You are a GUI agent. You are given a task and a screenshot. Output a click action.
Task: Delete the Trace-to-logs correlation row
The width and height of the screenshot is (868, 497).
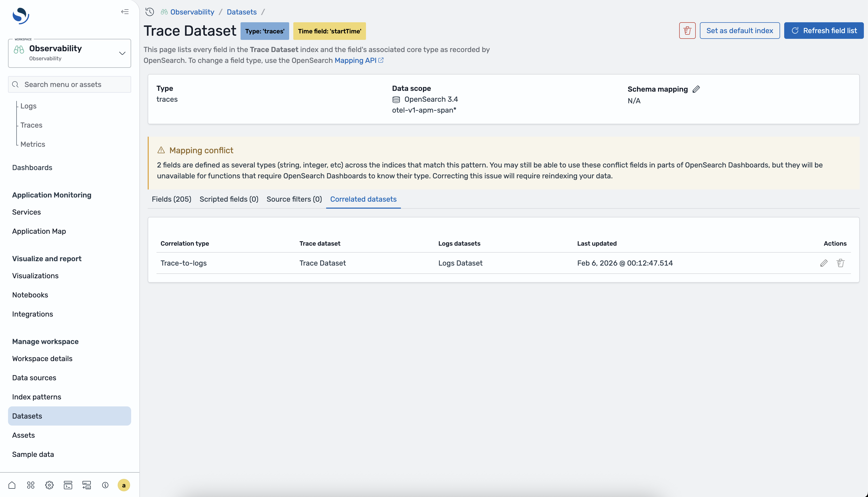[840, 263]
